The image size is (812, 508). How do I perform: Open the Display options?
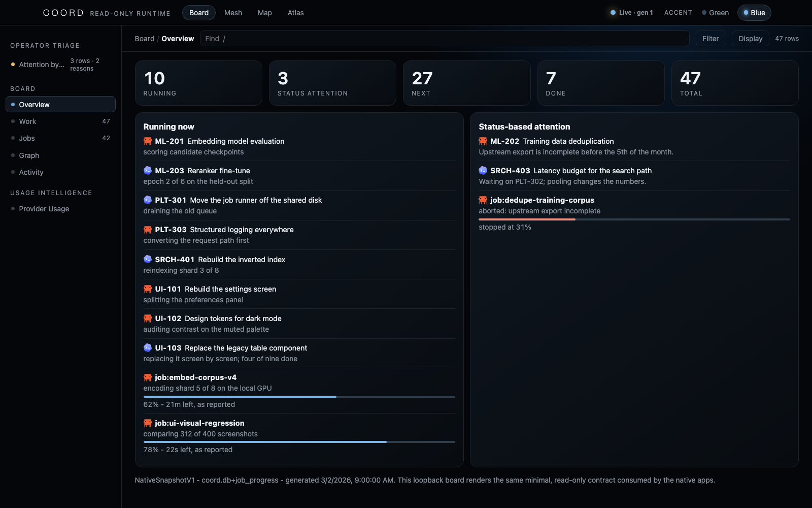751,39
